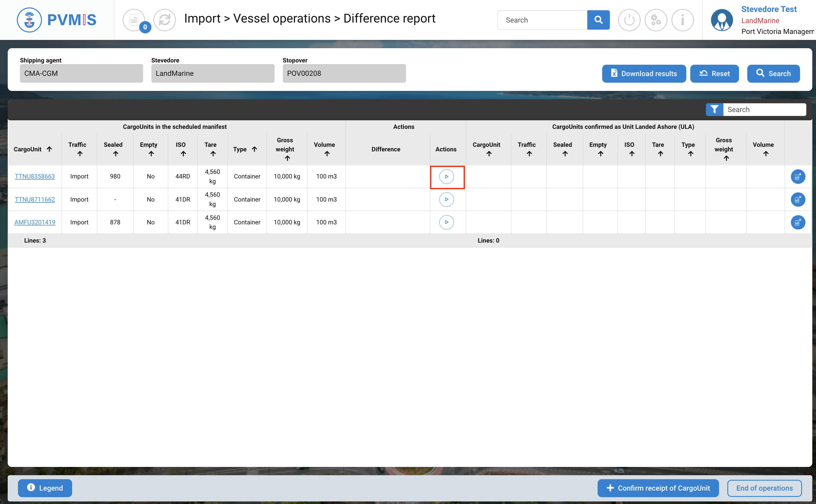Click Download results button
The height and width of the screenshot is (504, 816).
tap(644, 74)
